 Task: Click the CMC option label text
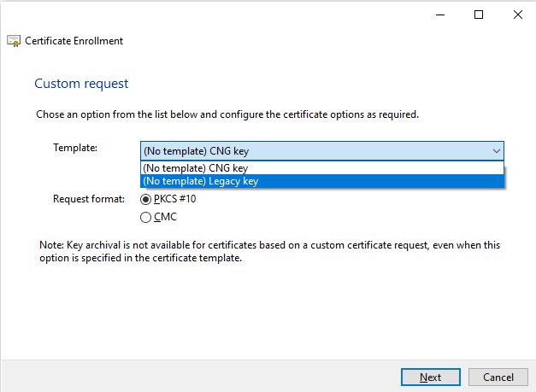click(165, 217)
